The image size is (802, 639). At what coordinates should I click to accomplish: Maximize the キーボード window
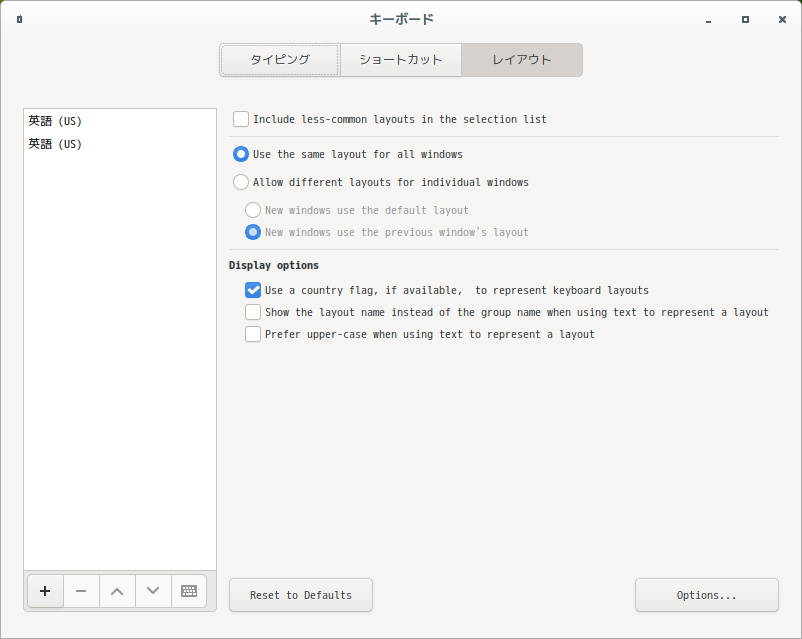[745, 19]
